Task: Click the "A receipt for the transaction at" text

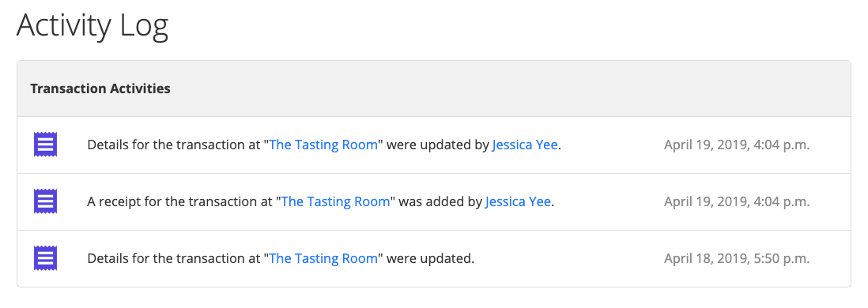Action: pos(180,201)
